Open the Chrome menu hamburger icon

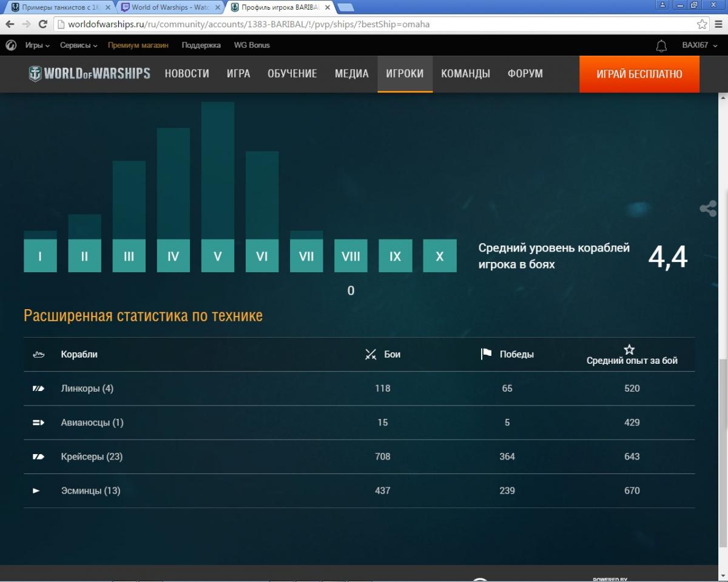(718, 24)
